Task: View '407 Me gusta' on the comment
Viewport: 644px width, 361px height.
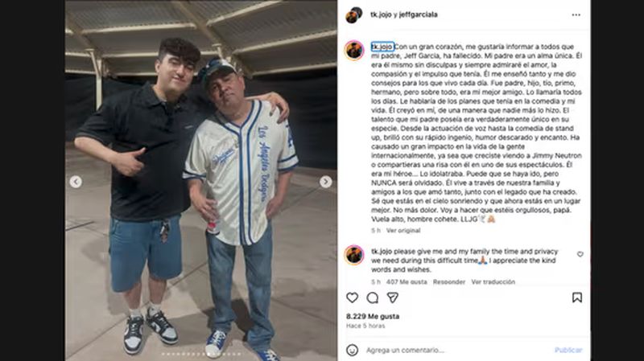Action: (407, 282)
